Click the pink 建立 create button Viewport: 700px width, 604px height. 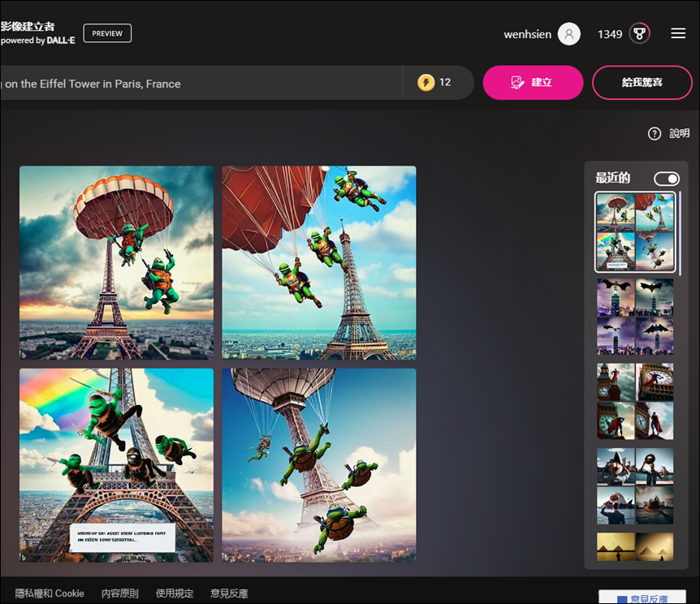tap(533, 83)
